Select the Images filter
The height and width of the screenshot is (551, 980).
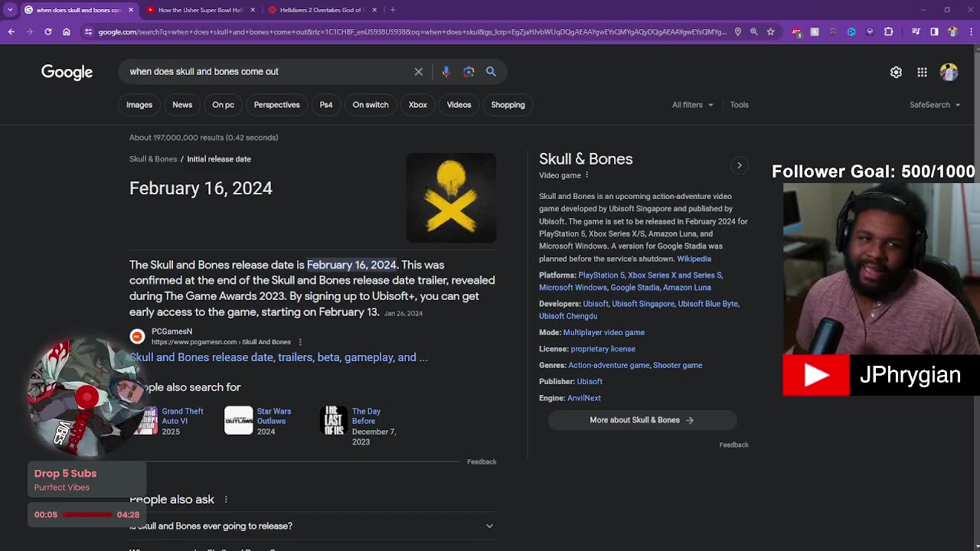coord(139,105)
